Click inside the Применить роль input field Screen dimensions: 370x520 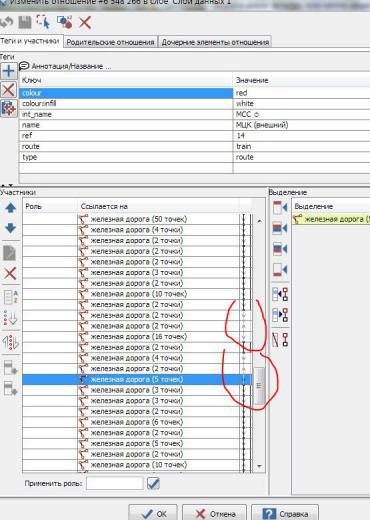tap(114, 483)
